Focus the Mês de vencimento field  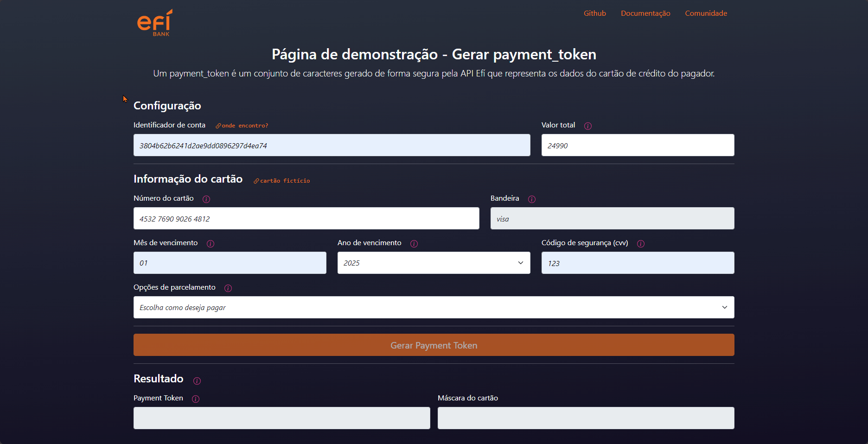point(230,263)
